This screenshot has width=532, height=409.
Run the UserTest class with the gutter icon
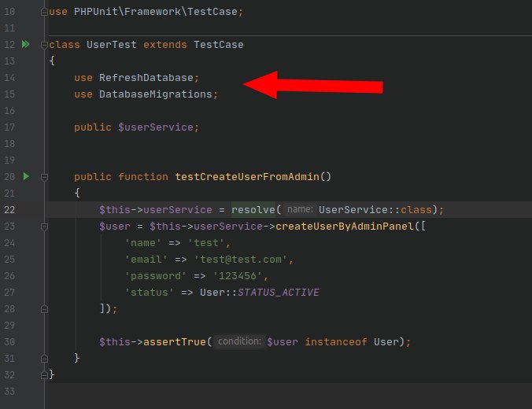(26, 44)
